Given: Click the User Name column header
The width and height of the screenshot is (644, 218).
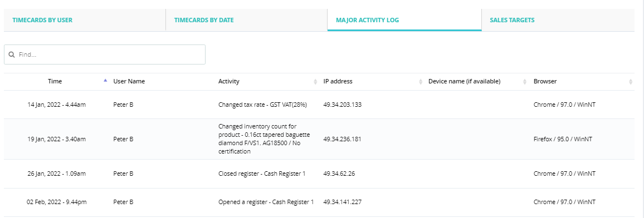Looking at the screenshot, I should click(129, 82).
